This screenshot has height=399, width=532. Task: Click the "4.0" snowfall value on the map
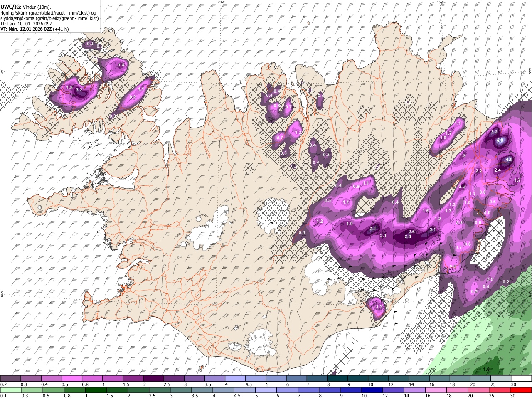(510, 160)
